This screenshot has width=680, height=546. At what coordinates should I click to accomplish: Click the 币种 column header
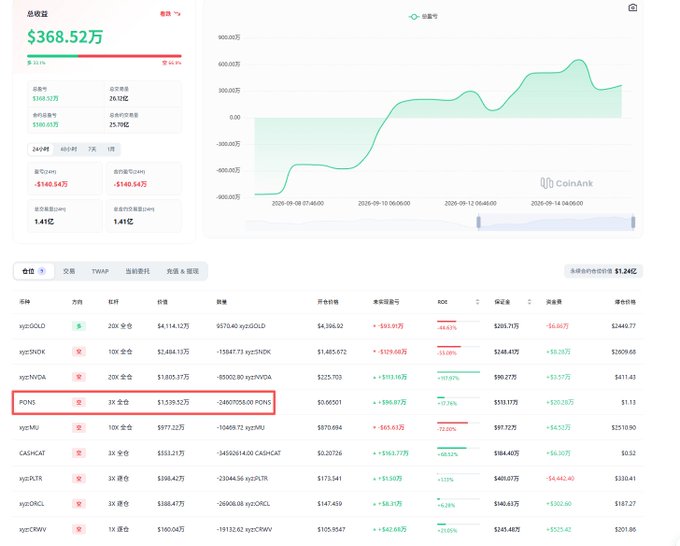click(x=24, y=301)
